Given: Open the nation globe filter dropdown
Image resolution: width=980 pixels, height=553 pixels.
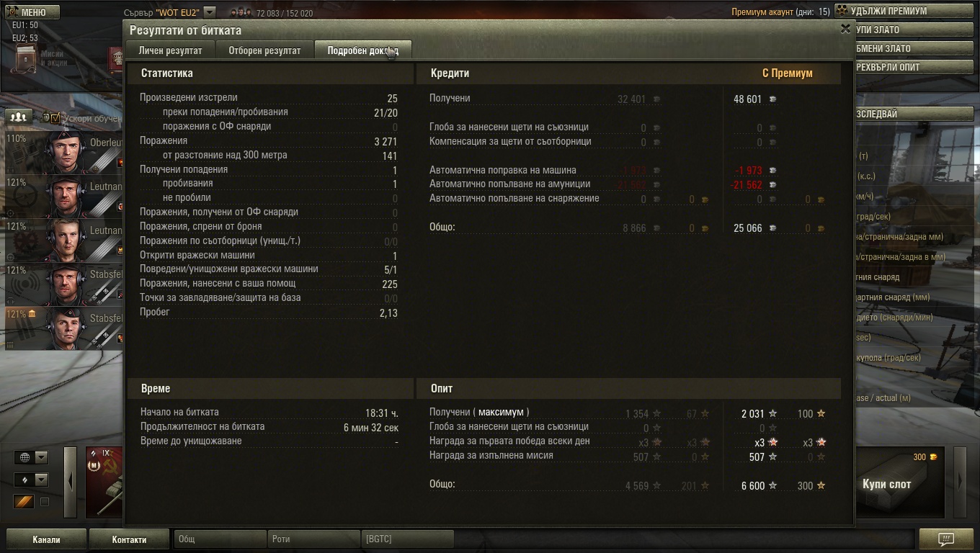Looking at the screenshot, I should click(x=32, y=457).
